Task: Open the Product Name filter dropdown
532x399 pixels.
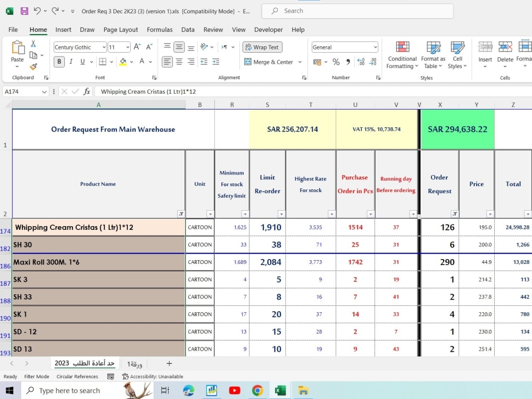Action: coord(181,214)
